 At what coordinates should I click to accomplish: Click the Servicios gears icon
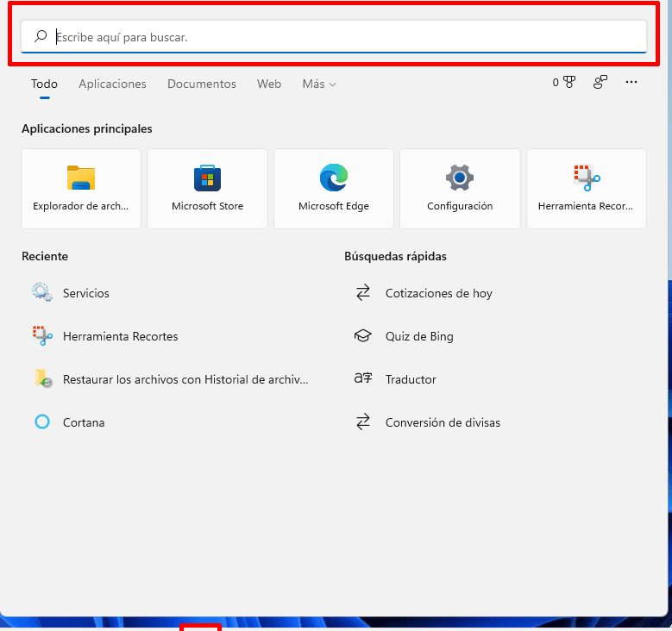pyautogui.click(x=42, y=292)
